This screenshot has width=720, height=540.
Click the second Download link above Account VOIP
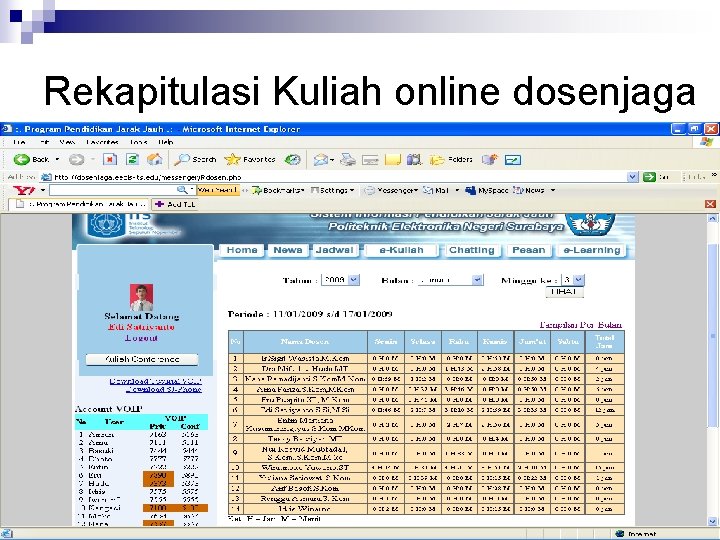click(164, 389)
